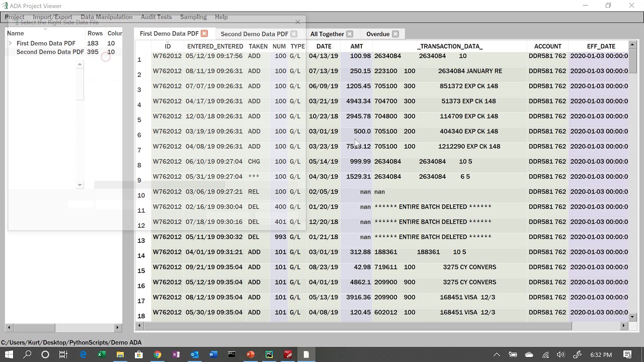
Task: Click the right arrow of the file panel scrollbar
Action: tap(118, 327)
